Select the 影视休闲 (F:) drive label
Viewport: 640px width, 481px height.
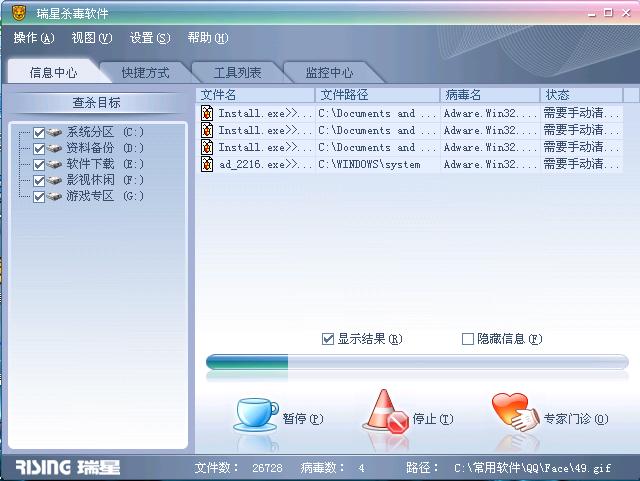point(105,180)
